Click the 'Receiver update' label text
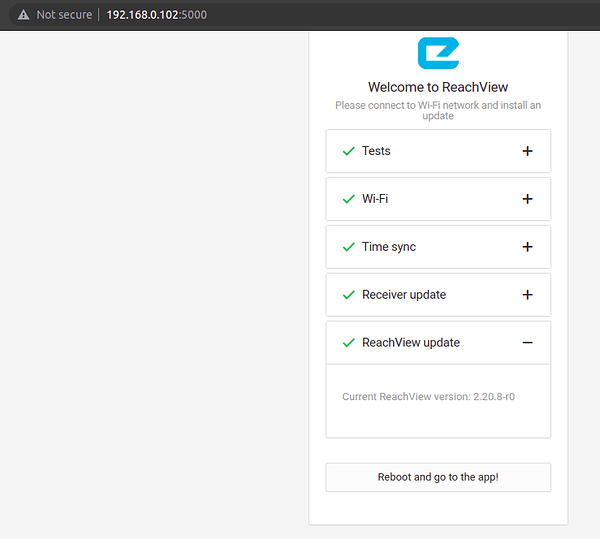 (404, 295)
